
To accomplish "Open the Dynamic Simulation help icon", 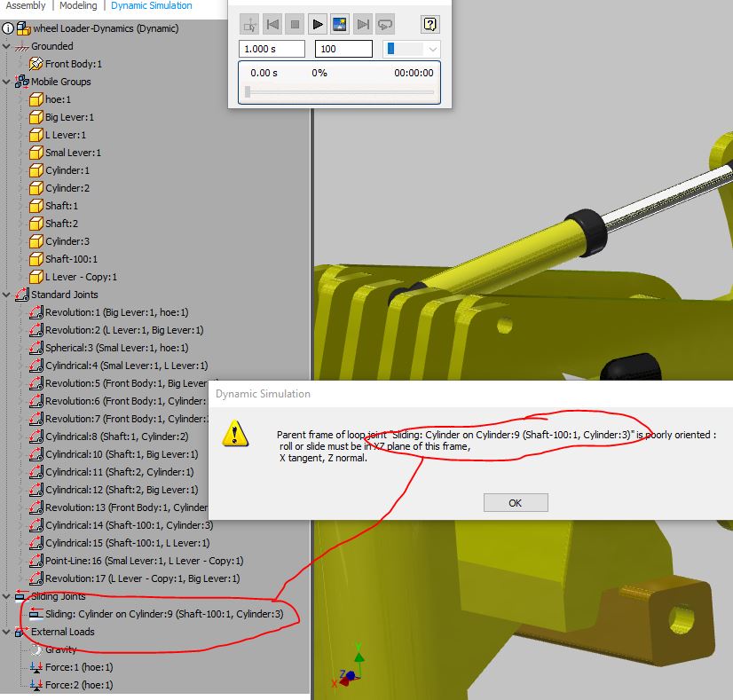I will coord(429,24).
